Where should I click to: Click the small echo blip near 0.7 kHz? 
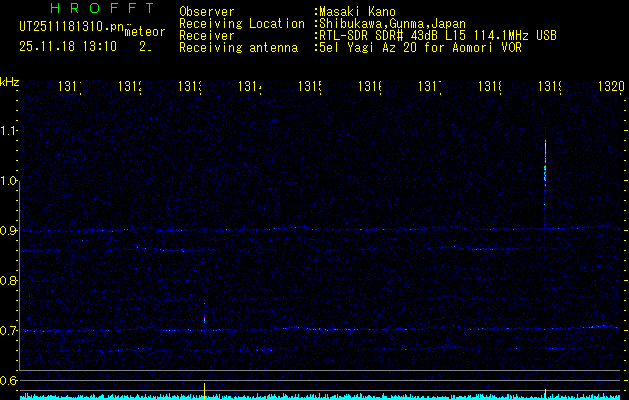point(205,320)
